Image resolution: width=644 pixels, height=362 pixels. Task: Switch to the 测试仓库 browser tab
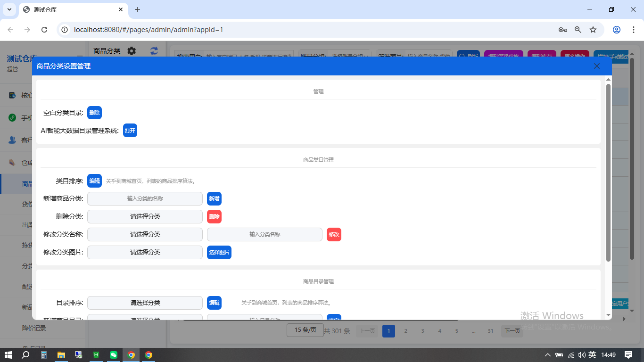[71, 9]
